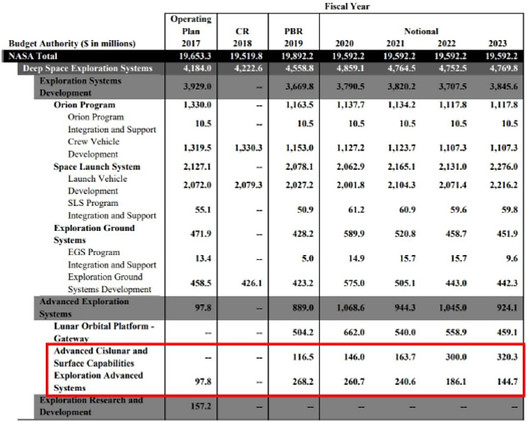527x422 pixels.
Task: Click EGS Program Integration 2019 value 5.0
Action: coord(308,259)
